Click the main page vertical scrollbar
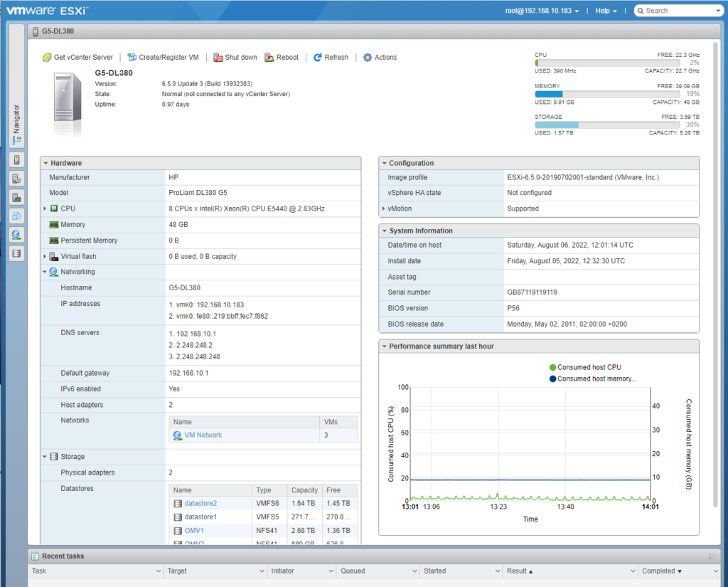Viewport: 728px width, 587px height. (715, 274)
